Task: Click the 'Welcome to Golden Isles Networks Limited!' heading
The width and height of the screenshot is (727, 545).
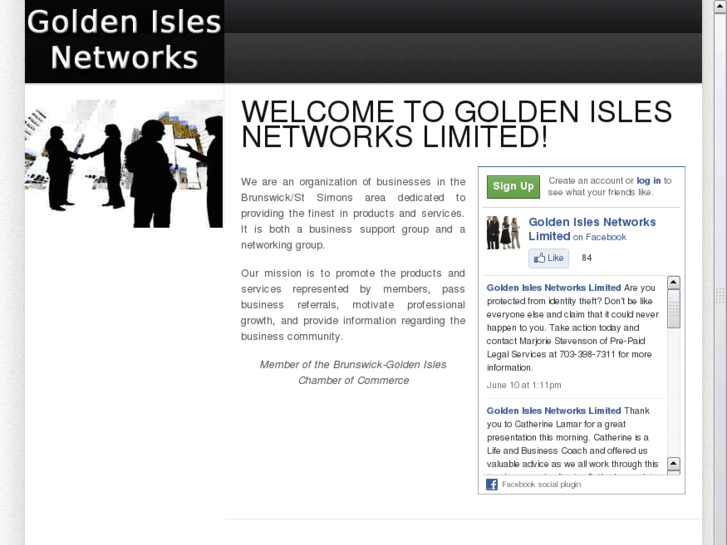Action: click(456, 124)
